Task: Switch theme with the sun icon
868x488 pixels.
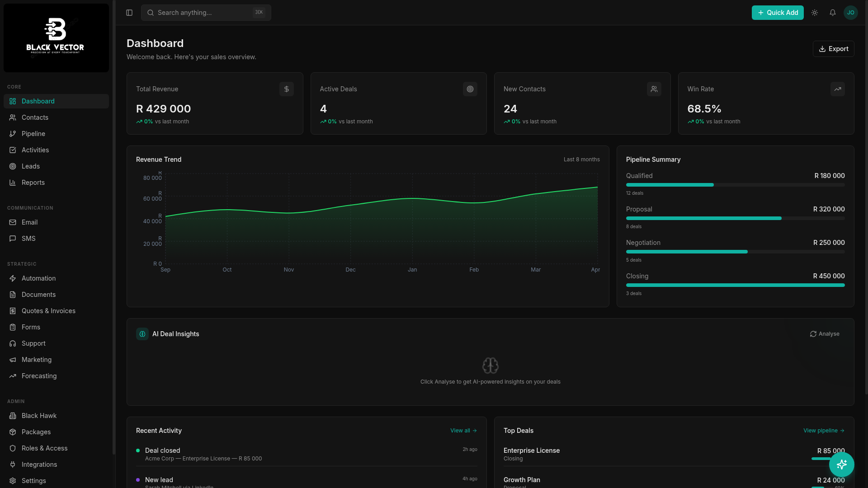Action: click(x=815, y=13)
